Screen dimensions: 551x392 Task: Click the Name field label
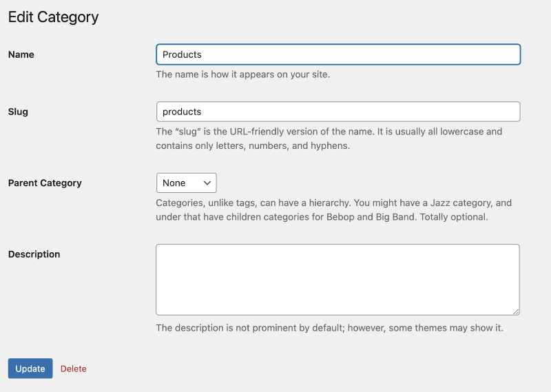(x=21, y=54)
